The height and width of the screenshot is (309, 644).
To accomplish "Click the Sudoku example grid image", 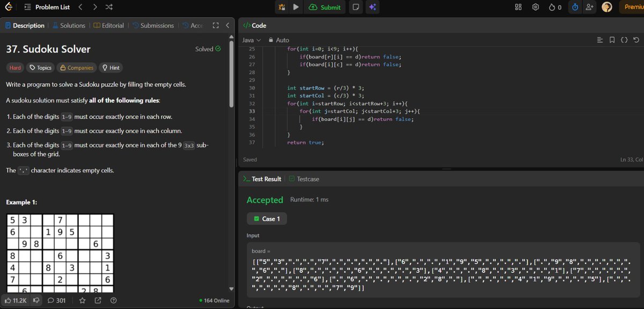I will [x=60, y=253].
